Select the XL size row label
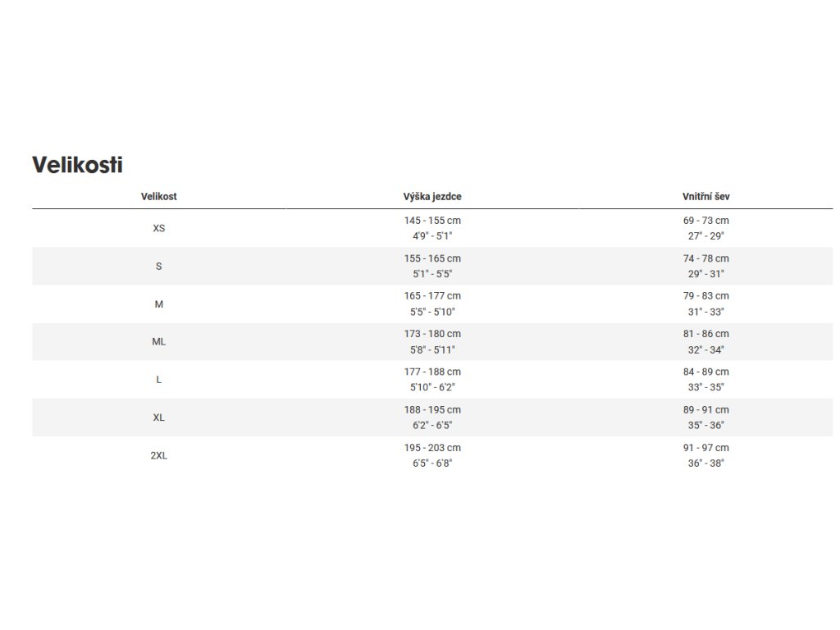This screenshot has height=630, width=840. (x=159, y=417)
